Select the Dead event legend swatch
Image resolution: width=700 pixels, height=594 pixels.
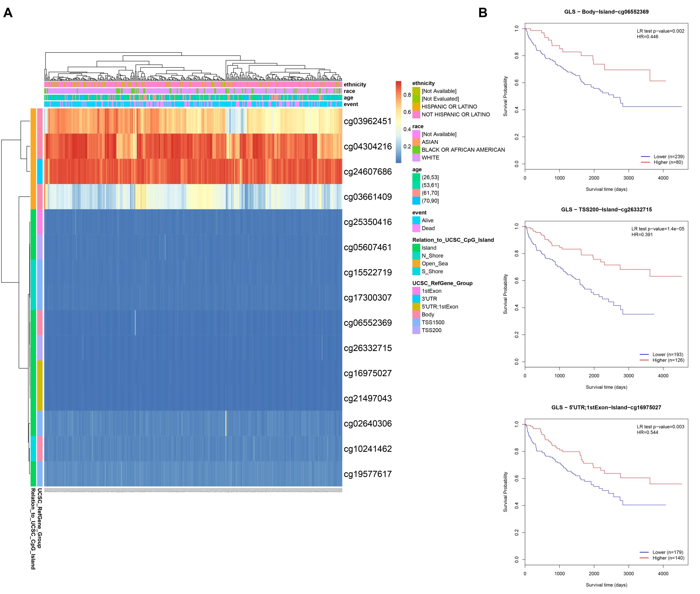416,228
